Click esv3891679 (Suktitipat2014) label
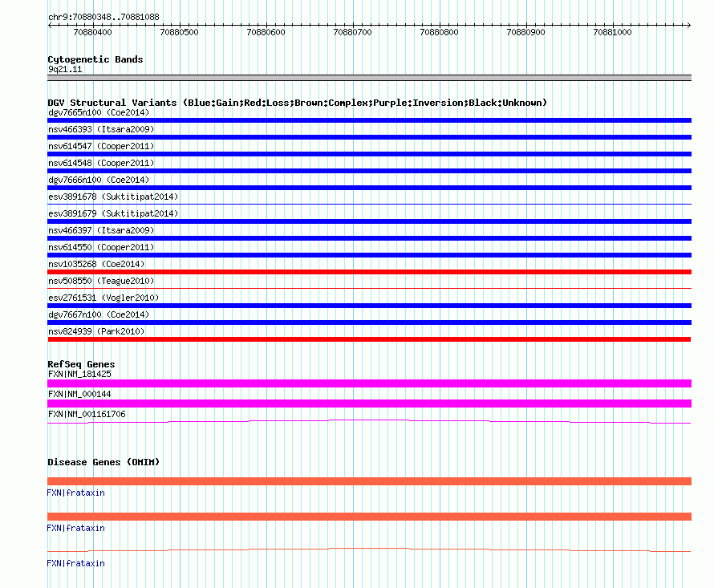 point(113,213)
